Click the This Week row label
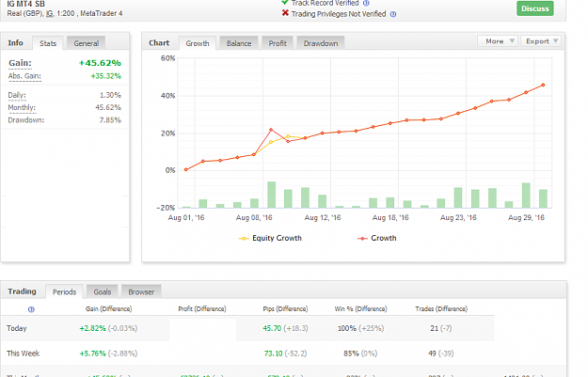This screenshot has height=377, width=588. (23, 353)
